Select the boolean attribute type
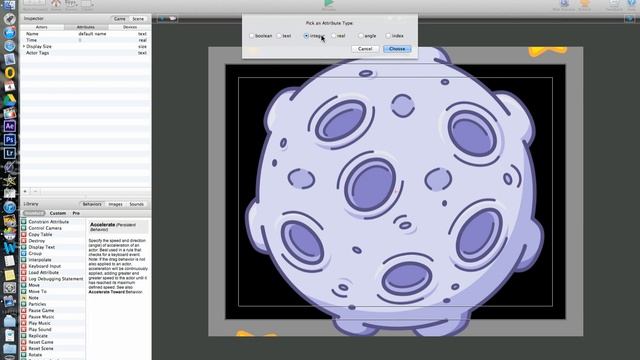The height and width of the screenshot is (360, 640). (x=252, y=36)
